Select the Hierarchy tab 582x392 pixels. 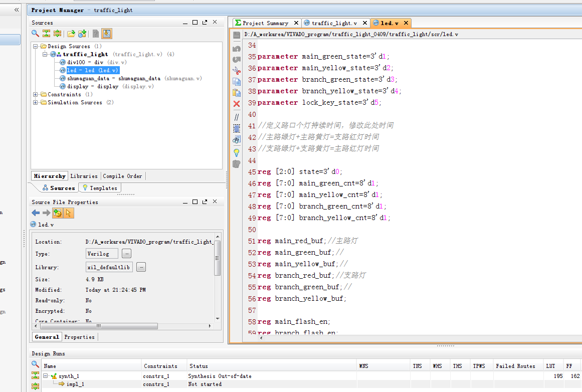point(50,176)
